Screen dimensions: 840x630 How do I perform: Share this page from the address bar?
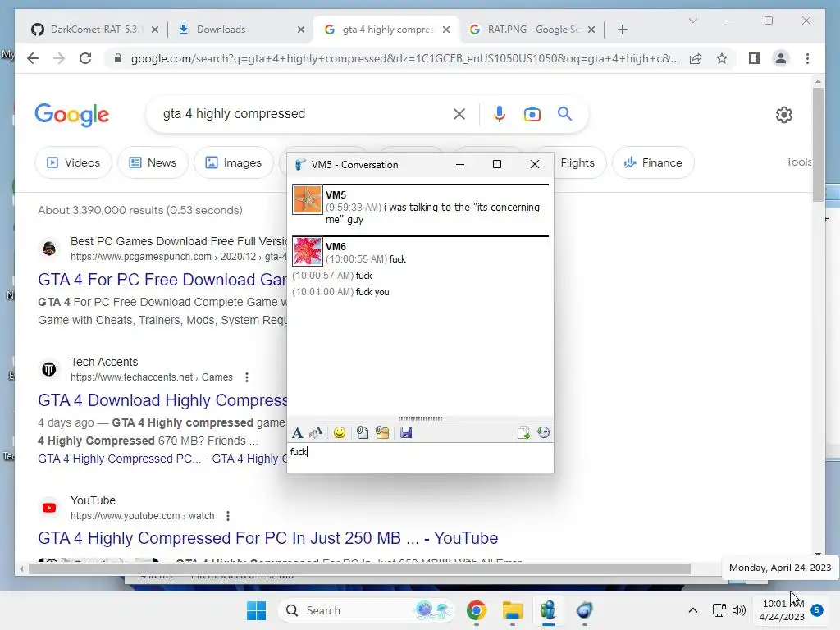click(696, 58)
